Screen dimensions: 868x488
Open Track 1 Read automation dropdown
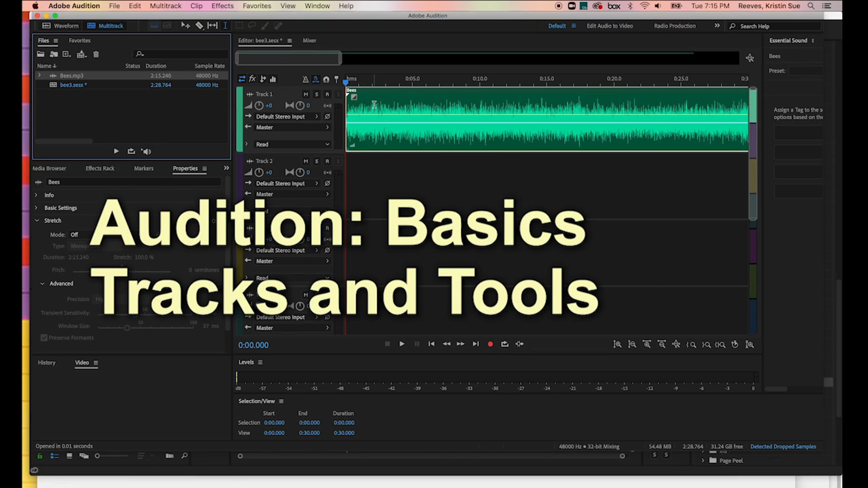(x=292, y=144)
